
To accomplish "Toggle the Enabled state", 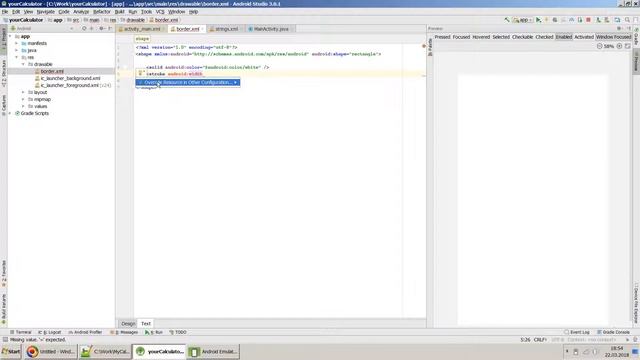I will tap(564, 37).
